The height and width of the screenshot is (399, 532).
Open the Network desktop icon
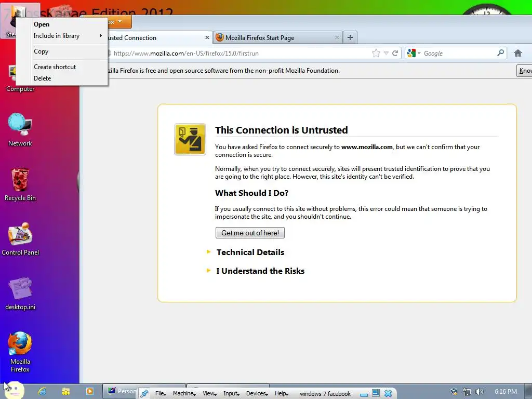pyautogui.click(x=20, y=129)
